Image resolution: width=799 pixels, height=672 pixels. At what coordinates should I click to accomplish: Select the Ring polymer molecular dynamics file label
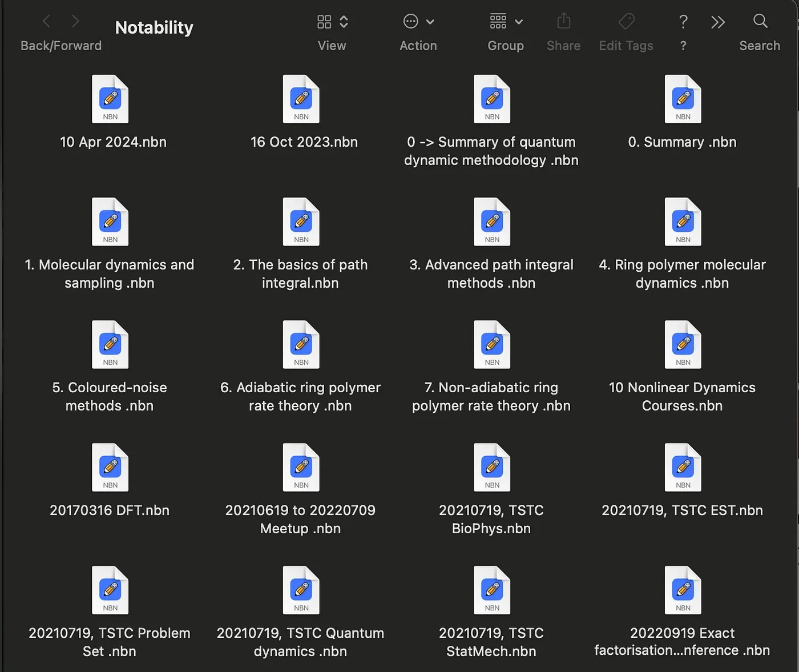click(682, 273)
